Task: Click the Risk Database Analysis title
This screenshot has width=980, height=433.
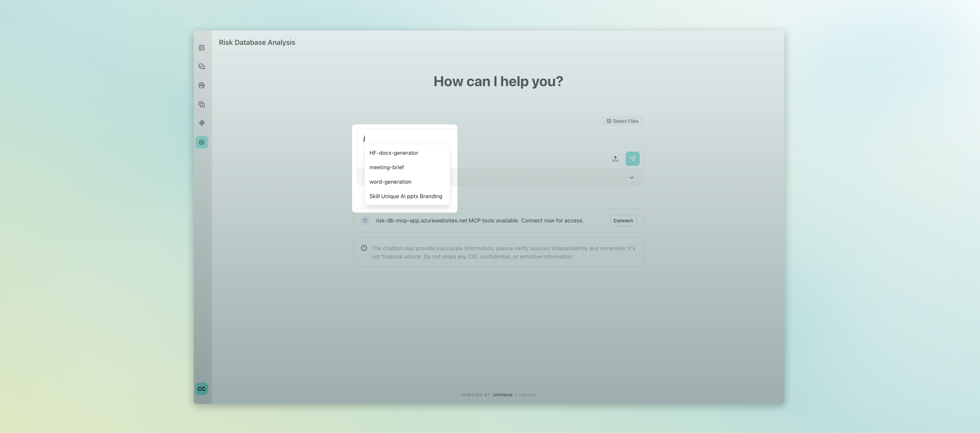Action: tap(257, 42)
